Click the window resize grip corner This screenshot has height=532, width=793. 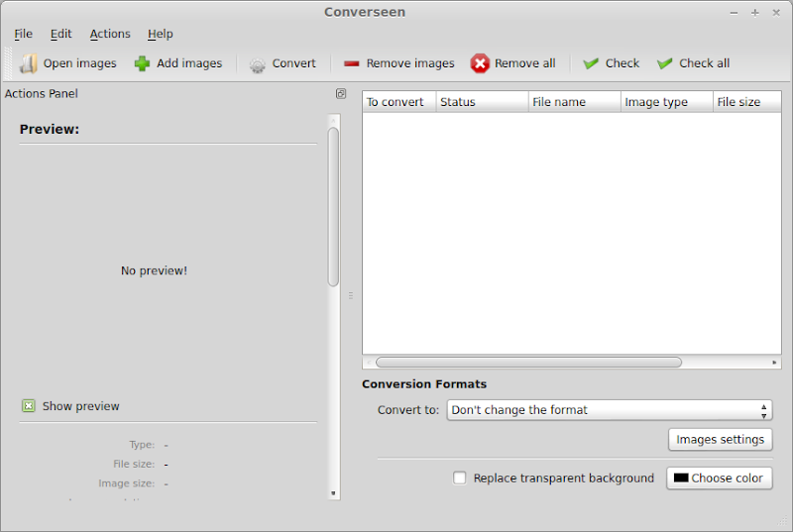point(783,521)
